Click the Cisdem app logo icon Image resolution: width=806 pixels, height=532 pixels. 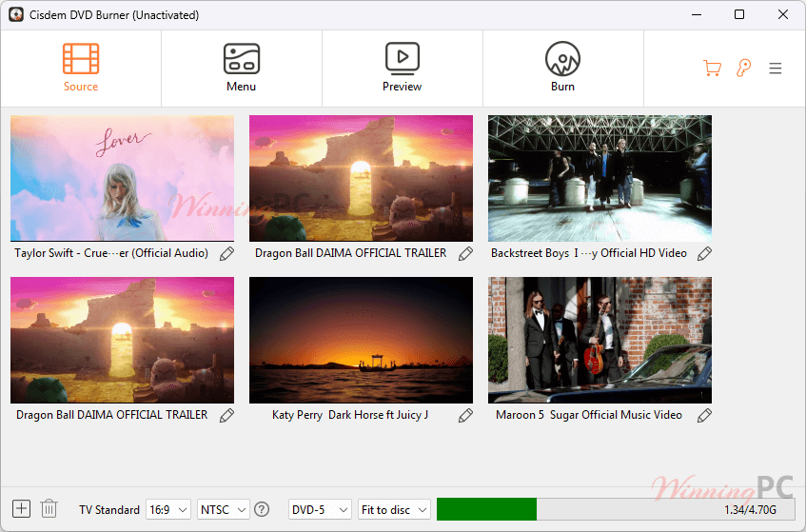click(16, 14)
